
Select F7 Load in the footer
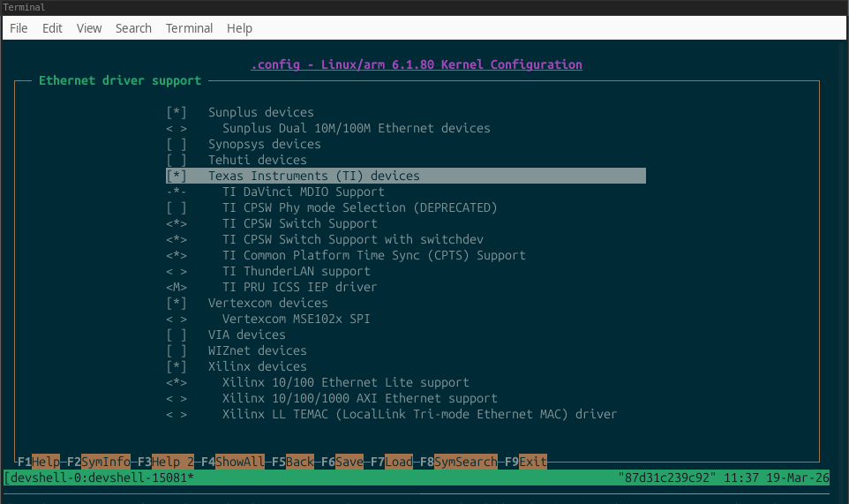click(392, 462)
